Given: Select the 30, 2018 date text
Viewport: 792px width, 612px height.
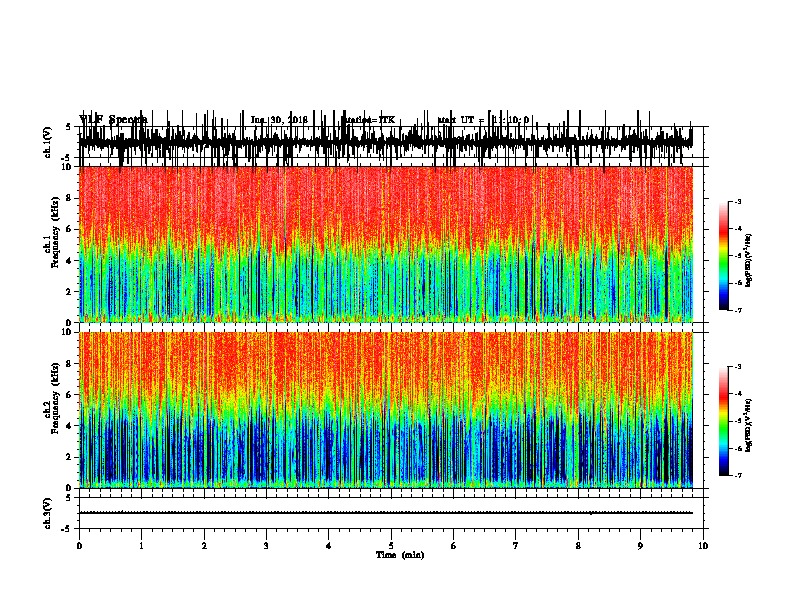Looking at the screenshot, I should [289, 120].
